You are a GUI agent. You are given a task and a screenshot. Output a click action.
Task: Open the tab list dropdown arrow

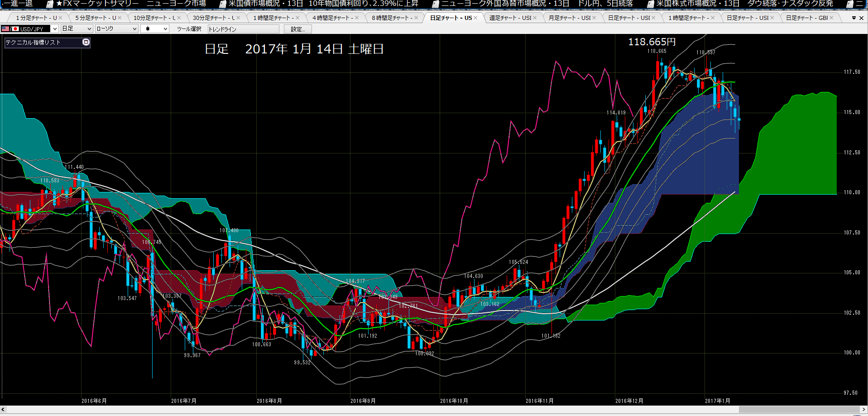tap(854, 18)
